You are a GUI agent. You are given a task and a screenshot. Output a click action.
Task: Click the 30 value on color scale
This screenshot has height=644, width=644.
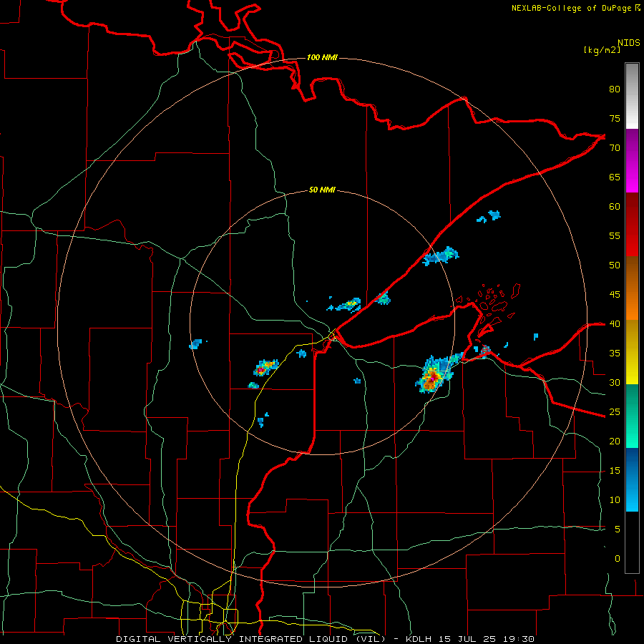coord(615,382)
